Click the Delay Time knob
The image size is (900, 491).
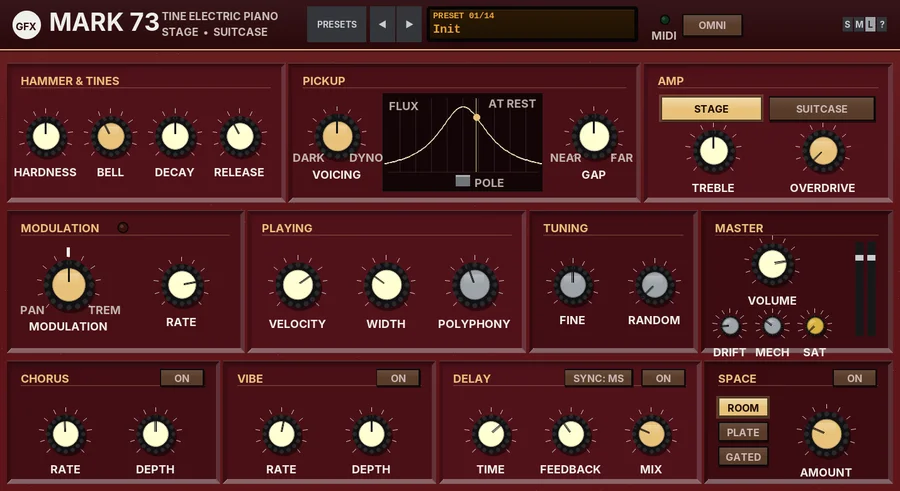pyautogui.click(x=491, y=434)
